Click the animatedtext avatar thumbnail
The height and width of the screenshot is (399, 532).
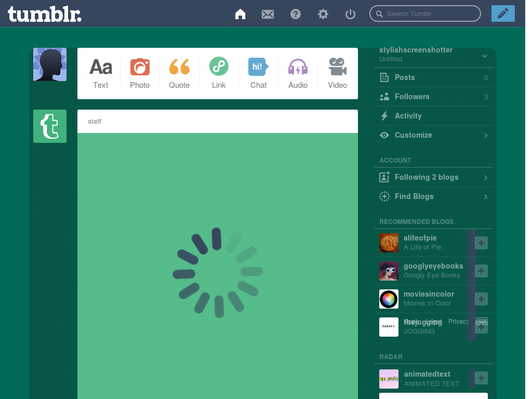click(389, 379)
